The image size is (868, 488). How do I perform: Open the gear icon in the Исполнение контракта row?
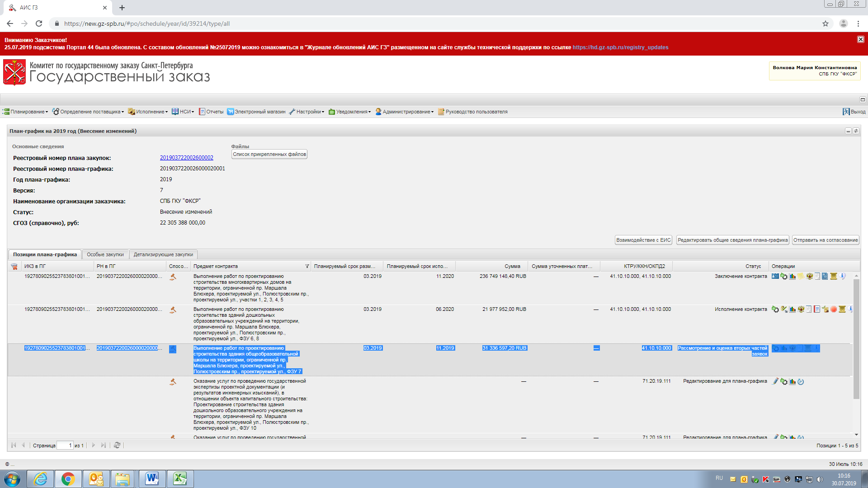point(775,309)
